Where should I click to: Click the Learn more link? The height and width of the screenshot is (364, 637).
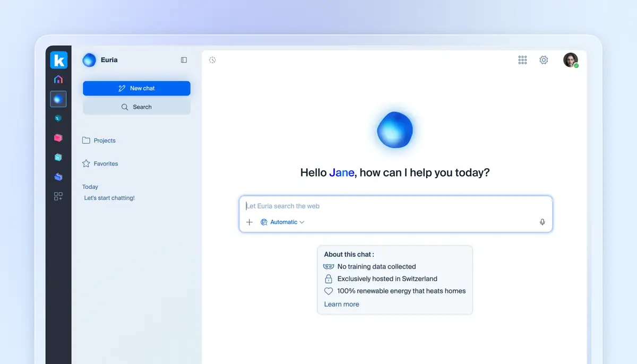341,305
